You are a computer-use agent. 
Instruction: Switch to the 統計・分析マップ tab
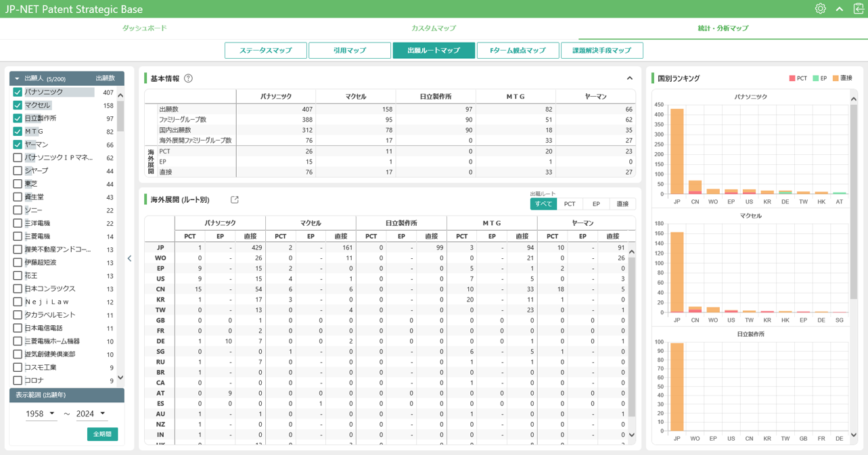coord(723,28)
